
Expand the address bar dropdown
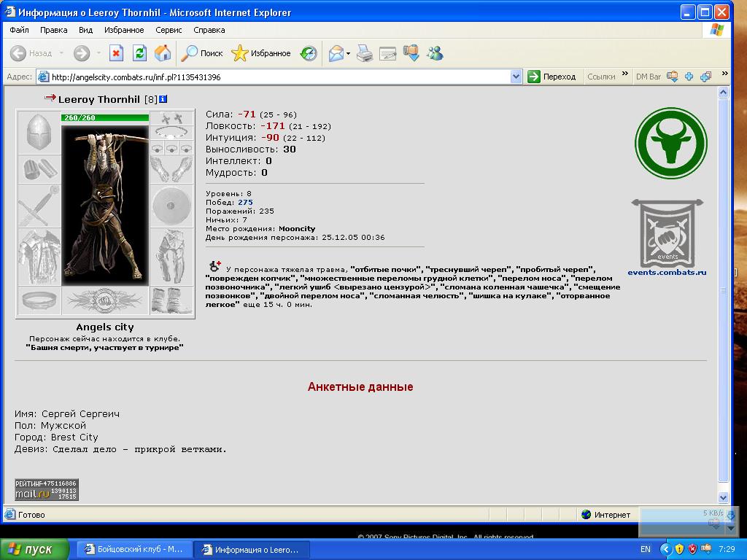click(516, 77)
